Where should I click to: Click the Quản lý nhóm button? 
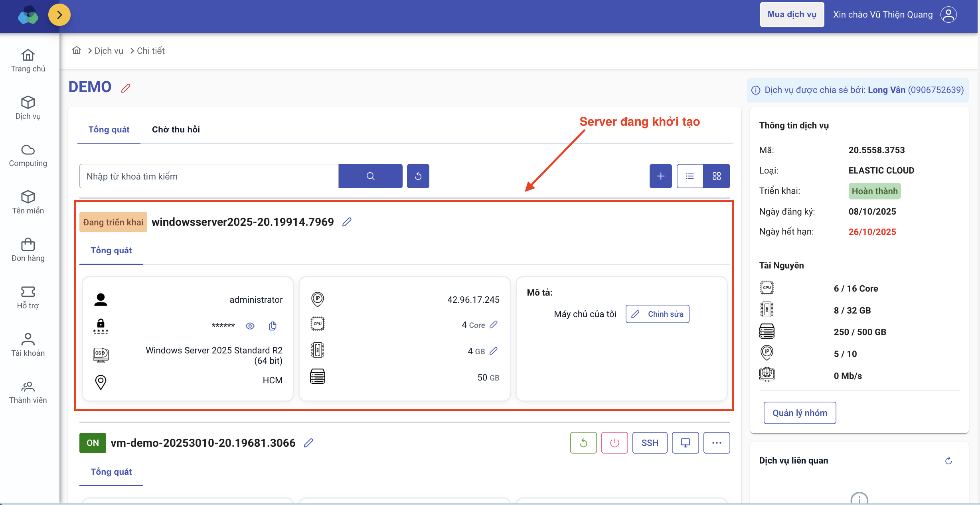[800, 413]
